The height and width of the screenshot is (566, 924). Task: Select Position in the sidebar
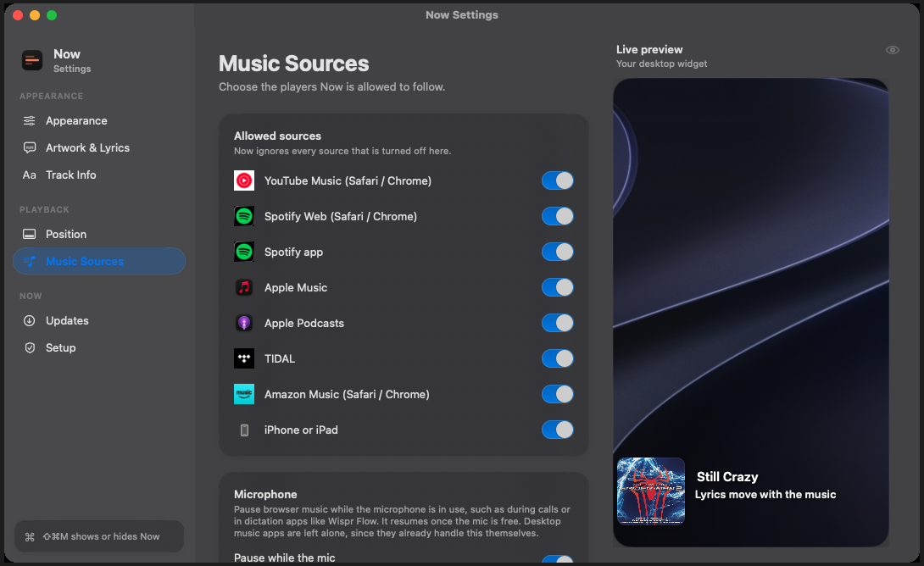point(99,235)
